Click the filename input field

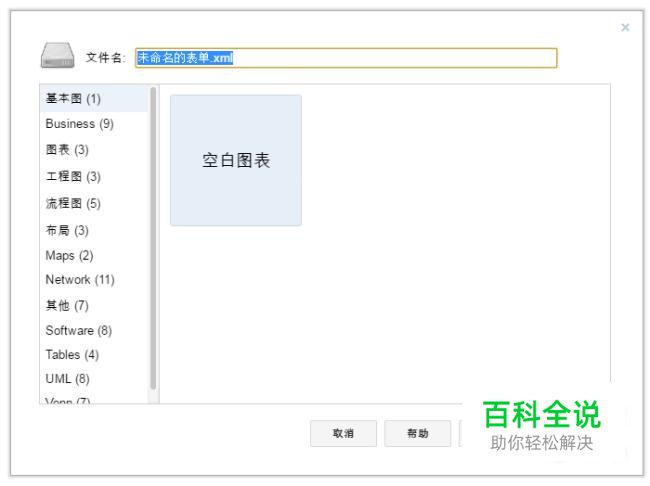[x=346, y=58]
